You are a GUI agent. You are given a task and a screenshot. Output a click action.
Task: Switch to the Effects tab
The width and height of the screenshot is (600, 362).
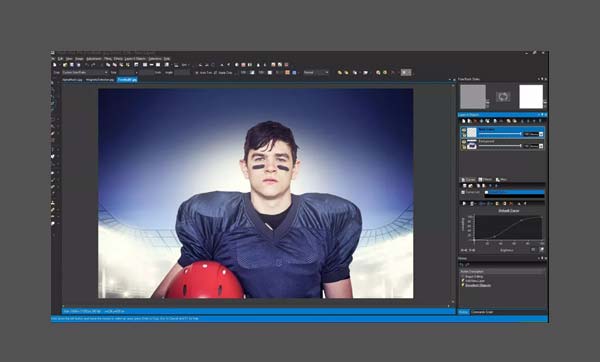(485, 179)
